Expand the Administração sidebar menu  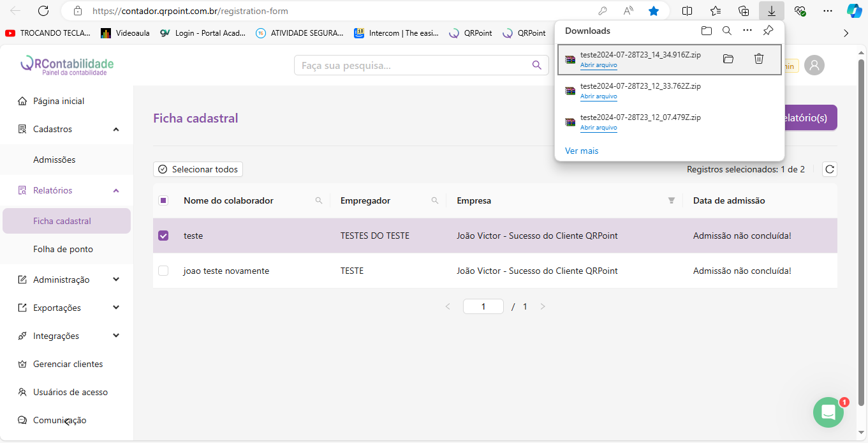click(x=116, y=280)
